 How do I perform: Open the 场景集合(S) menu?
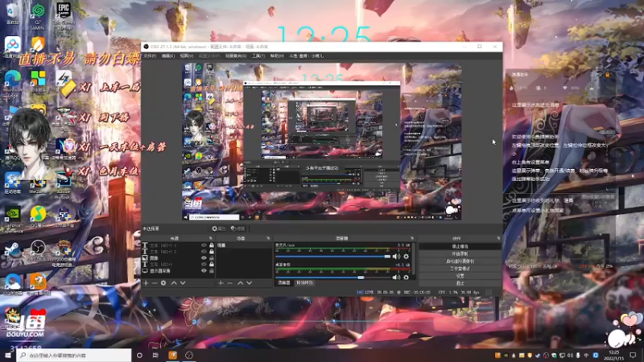(x=236, y=56)
